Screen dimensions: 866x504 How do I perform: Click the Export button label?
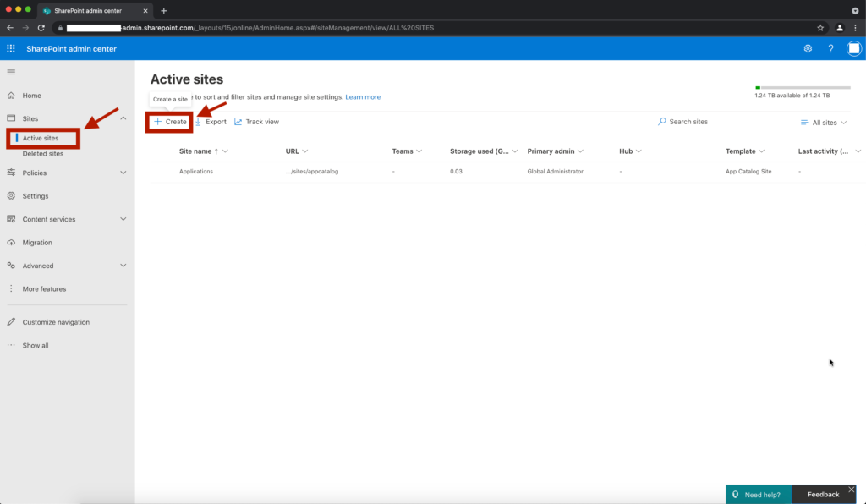coord(216,122)
